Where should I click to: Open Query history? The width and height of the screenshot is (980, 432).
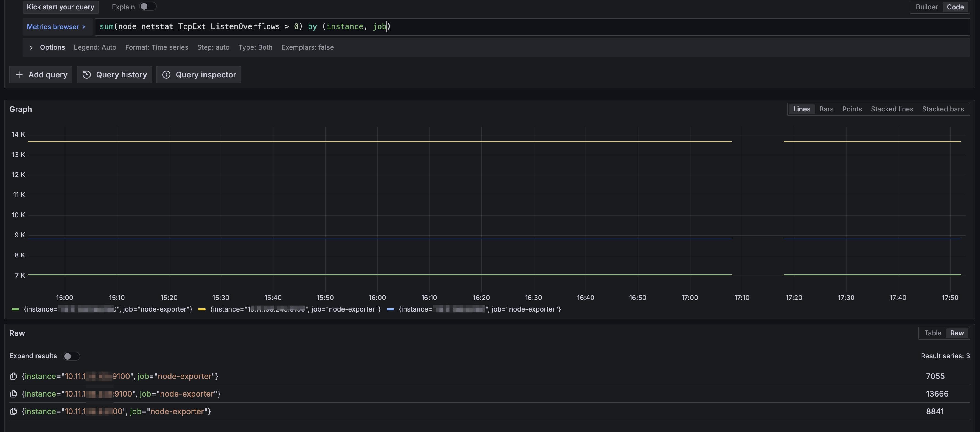click(x=114, y=75)
